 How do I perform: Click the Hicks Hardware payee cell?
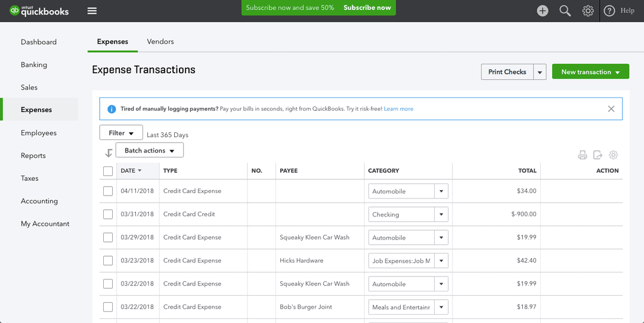(x=302, y=260)
